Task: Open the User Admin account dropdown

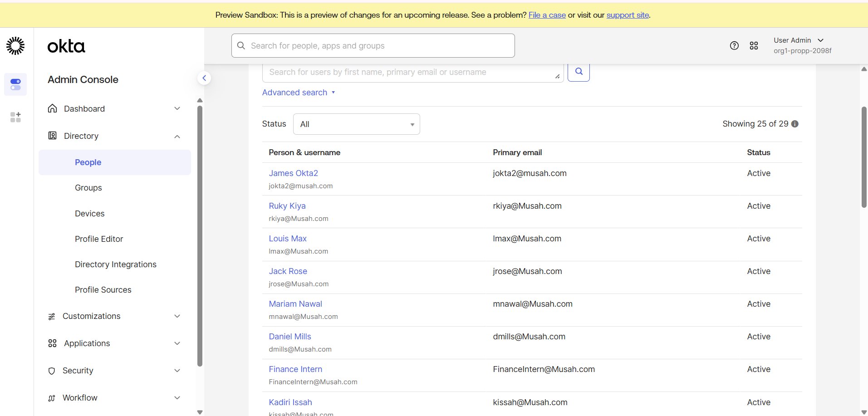Action: (x=799, y=40)
